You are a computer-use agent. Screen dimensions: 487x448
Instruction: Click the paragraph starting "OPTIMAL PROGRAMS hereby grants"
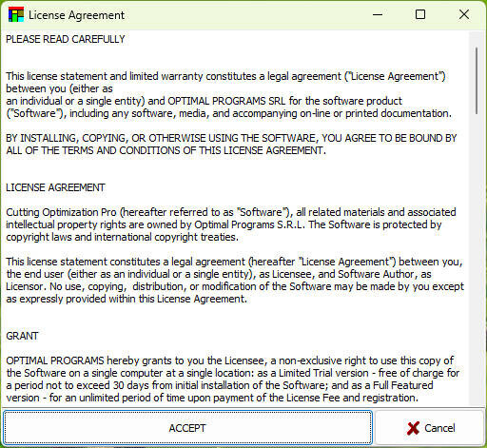pyautogui.click(x=233, y=380)
